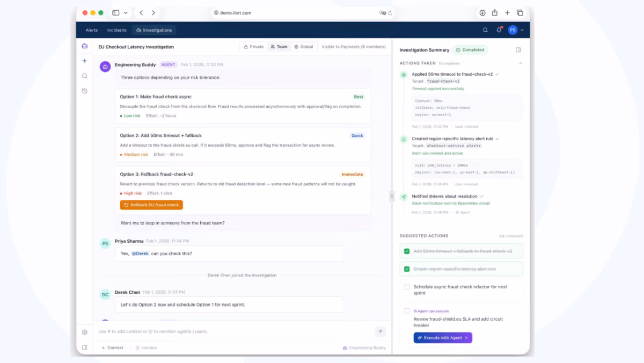Viewport: 644px width, 363px height.
Task: Check Review fraud-shield.eu SLA checkbox
Action: pos(407,311)
